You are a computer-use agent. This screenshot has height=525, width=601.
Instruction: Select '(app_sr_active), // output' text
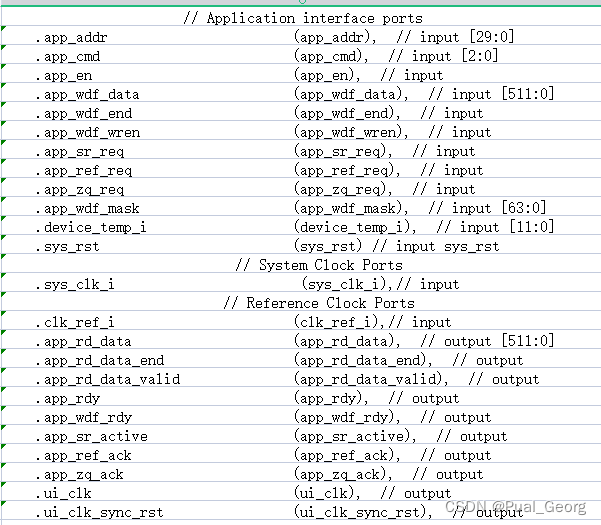point(401,436)
